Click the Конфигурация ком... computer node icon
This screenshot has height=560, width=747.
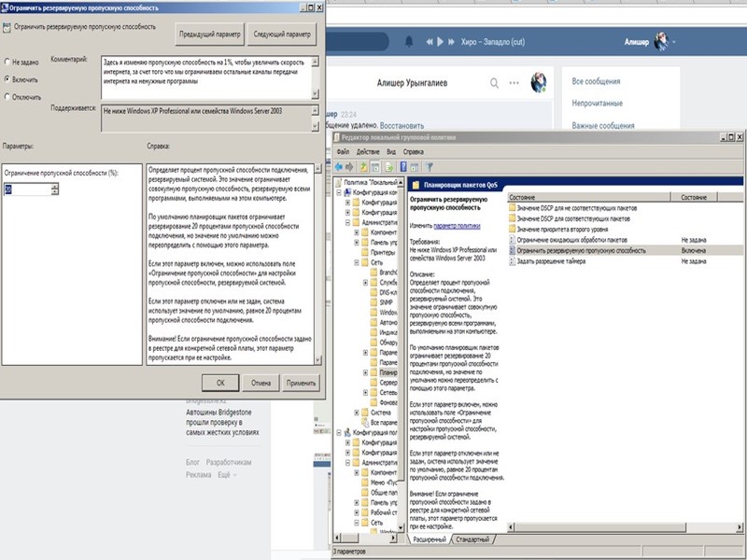click(347, 192)
